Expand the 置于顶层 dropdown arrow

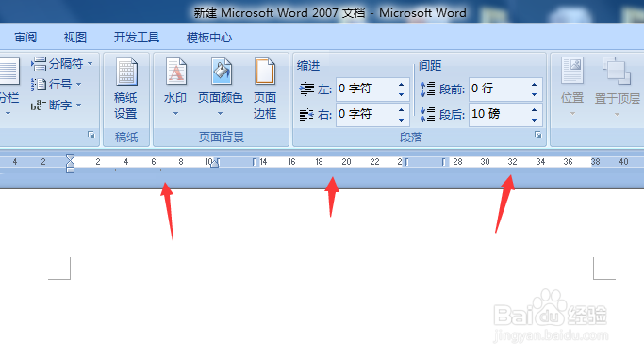[617, 115]
